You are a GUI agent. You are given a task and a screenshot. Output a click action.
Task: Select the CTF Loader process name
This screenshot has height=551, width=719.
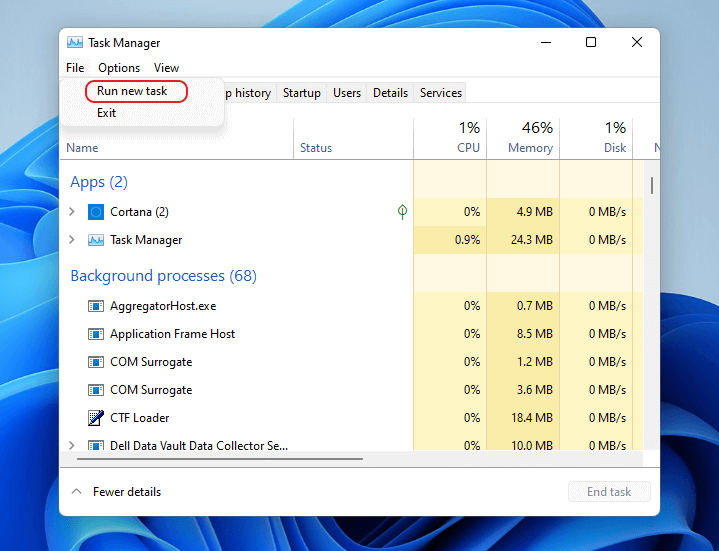click(x=139, y=418)
